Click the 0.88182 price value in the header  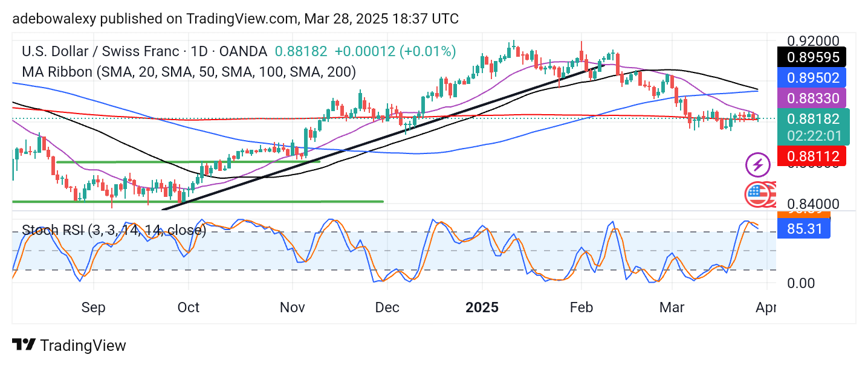point(301,51)
